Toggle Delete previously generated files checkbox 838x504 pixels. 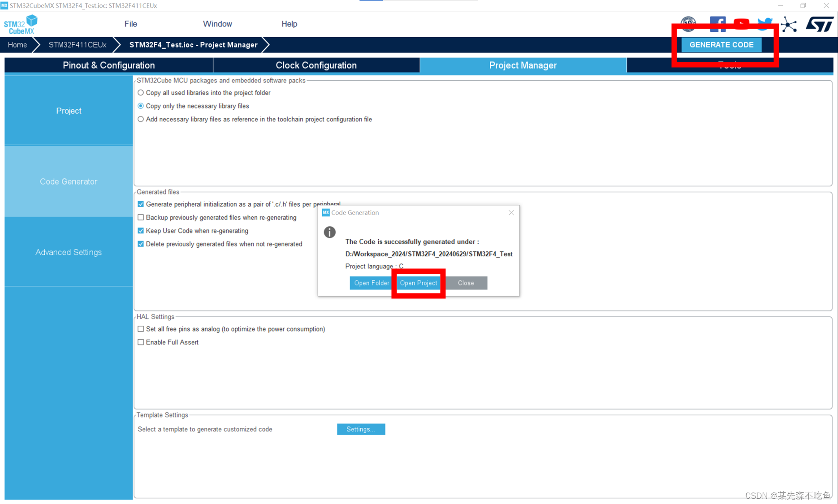[141, 244]
